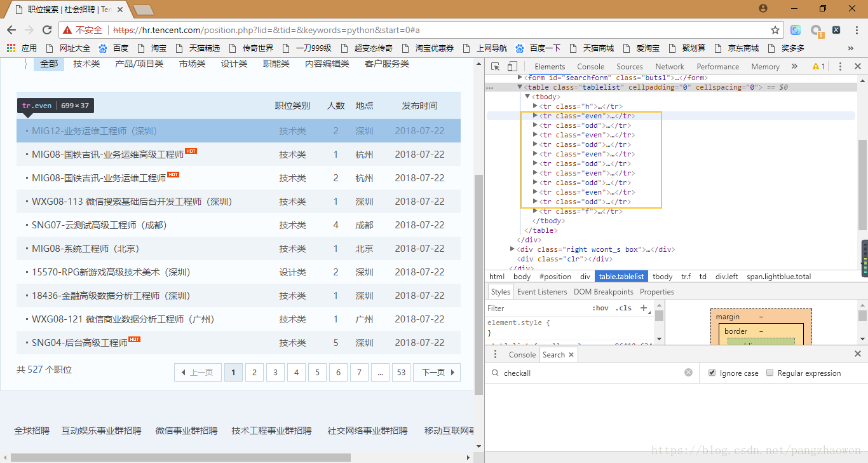Go to results page 53
868x463 pixels.
click(x=401, y=372)
